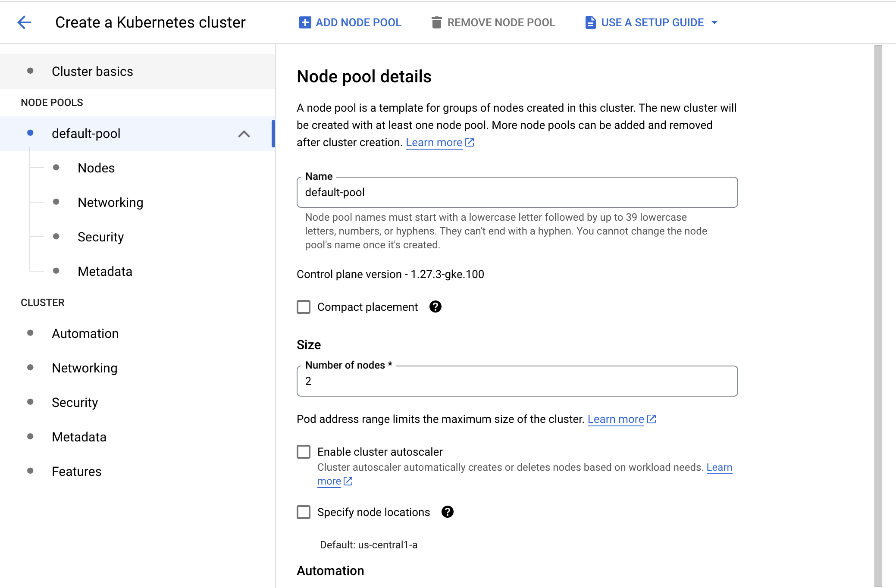This screenshot has width=896, height=588.
Task: Open the Use a Setup Guide dropdown arrow
Action: (714, 22)
